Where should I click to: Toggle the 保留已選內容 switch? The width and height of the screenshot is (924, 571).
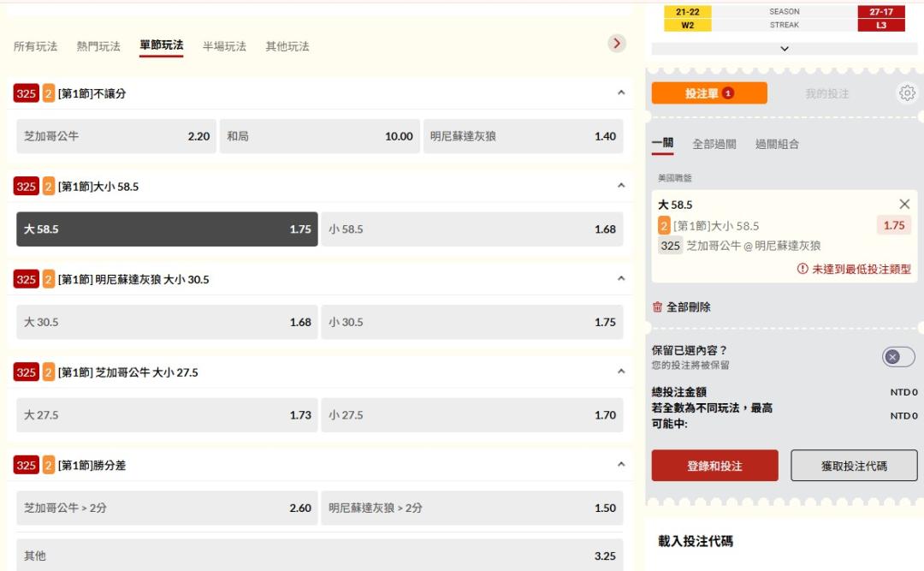[x=897, y=357]
